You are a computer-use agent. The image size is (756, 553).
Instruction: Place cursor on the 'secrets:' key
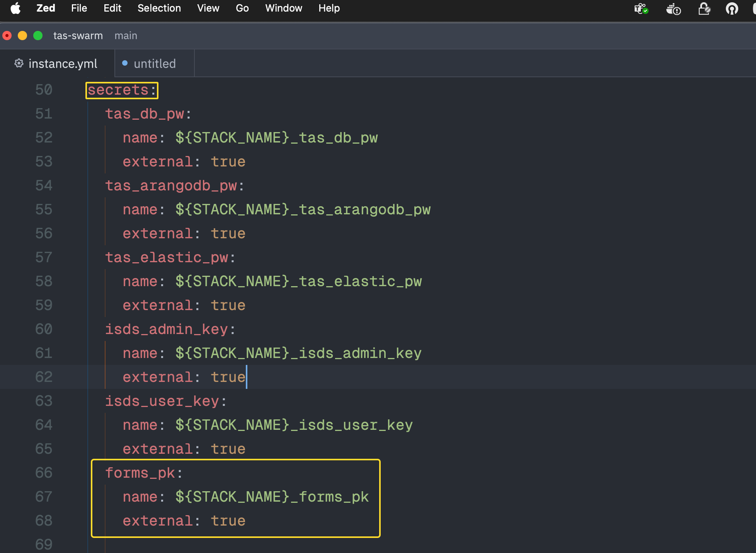(122, 90)
